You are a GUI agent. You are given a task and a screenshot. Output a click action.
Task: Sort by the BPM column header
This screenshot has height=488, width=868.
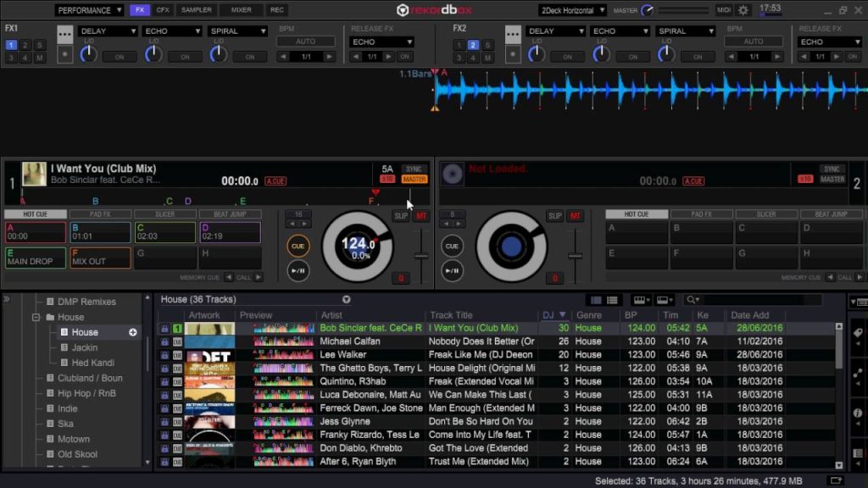click(631, 315)
